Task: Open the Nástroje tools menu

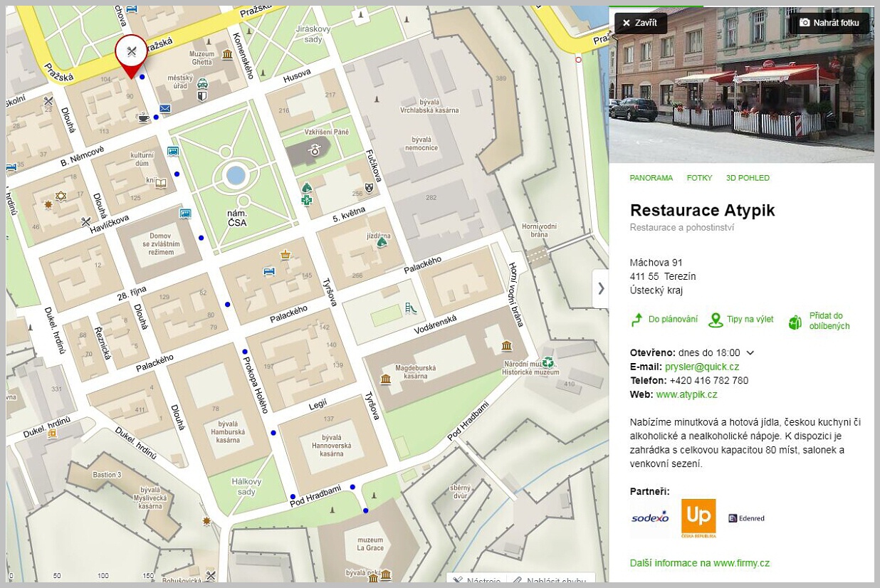Action: [x=477, y=580]
